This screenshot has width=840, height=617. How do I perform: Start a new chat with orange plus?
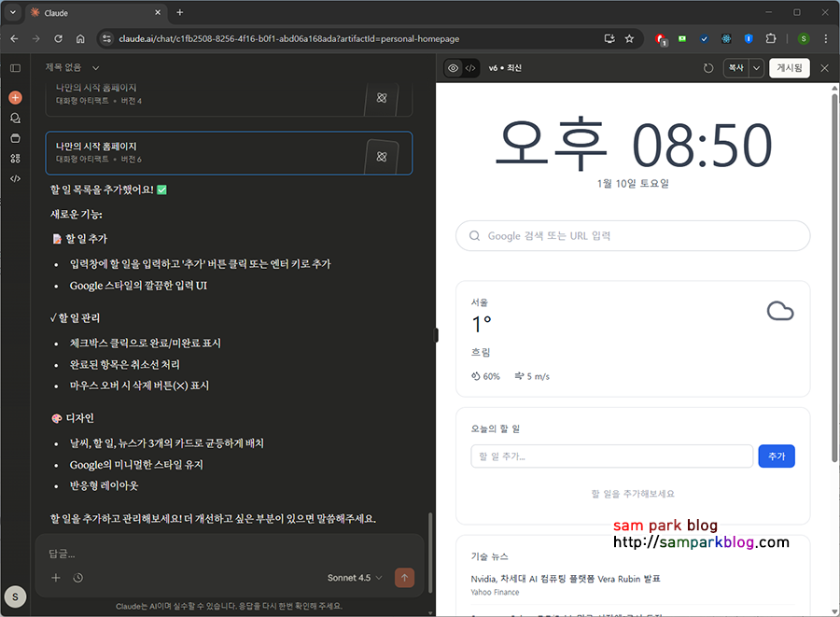[16, 97]
